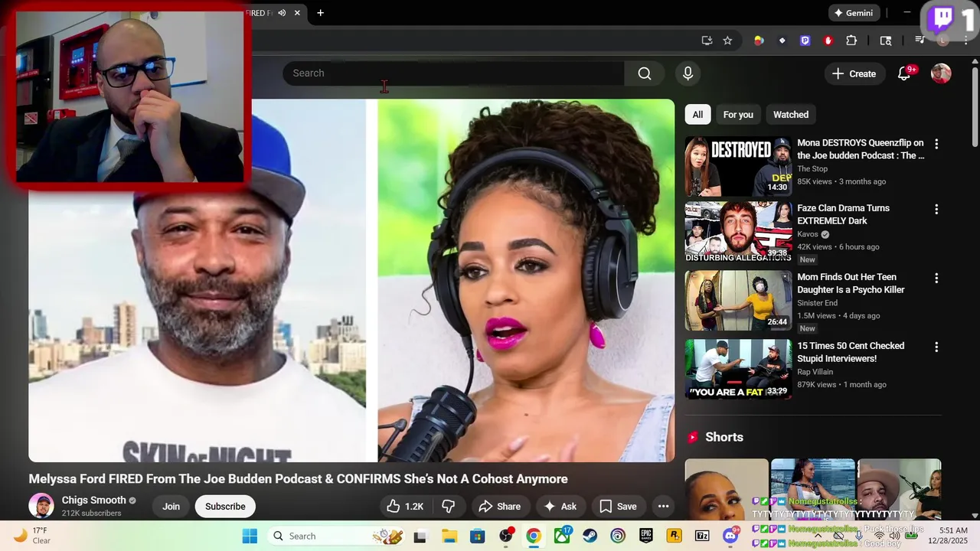This screenshot has height=551, width=980.
Task: Open Mona DESTROYS Queenzflip video thumbnail
Action: [x=738, y=167]
